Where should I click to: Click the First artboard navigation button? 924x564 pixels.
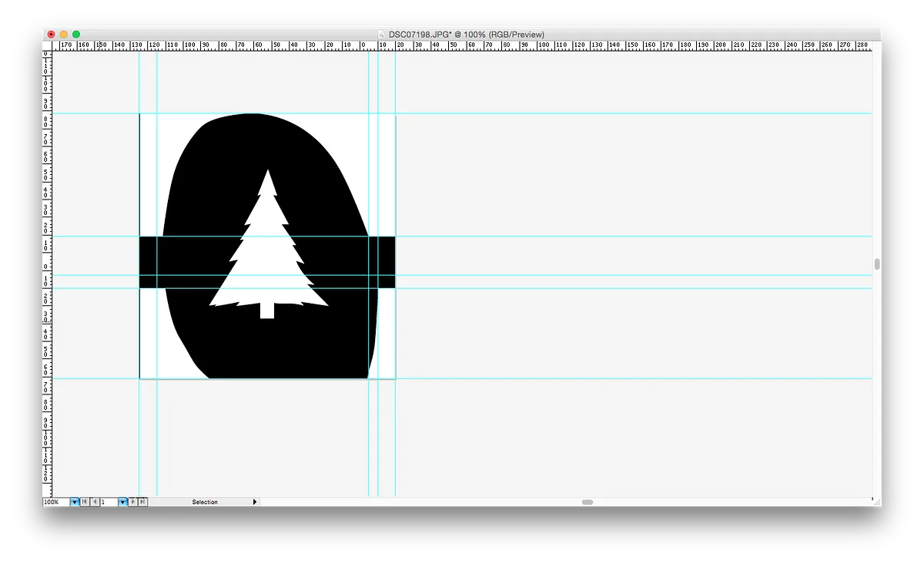(x=84, y=502)
